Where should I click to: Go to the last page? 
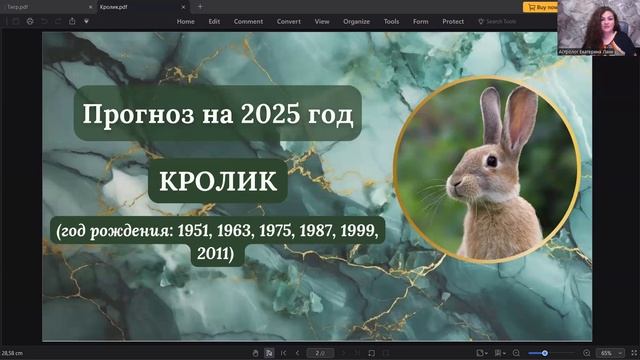click(x=357, y=353)
